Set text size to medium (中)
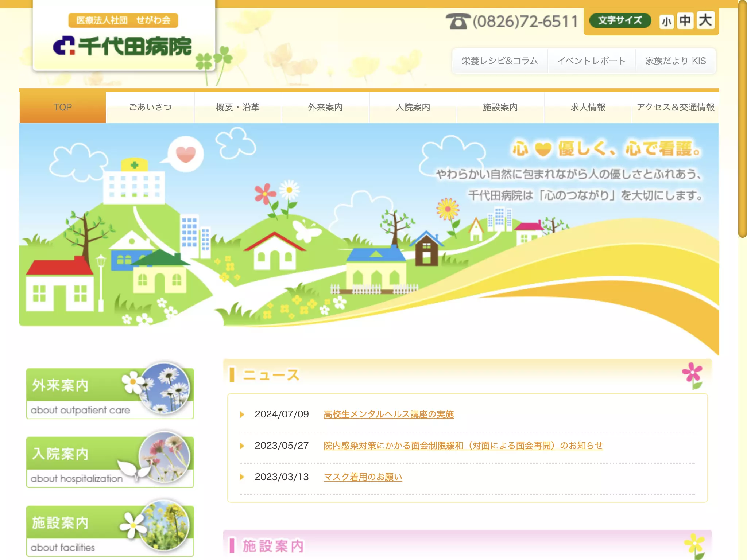The image size is (747, 560). click(x=685, y=21)
